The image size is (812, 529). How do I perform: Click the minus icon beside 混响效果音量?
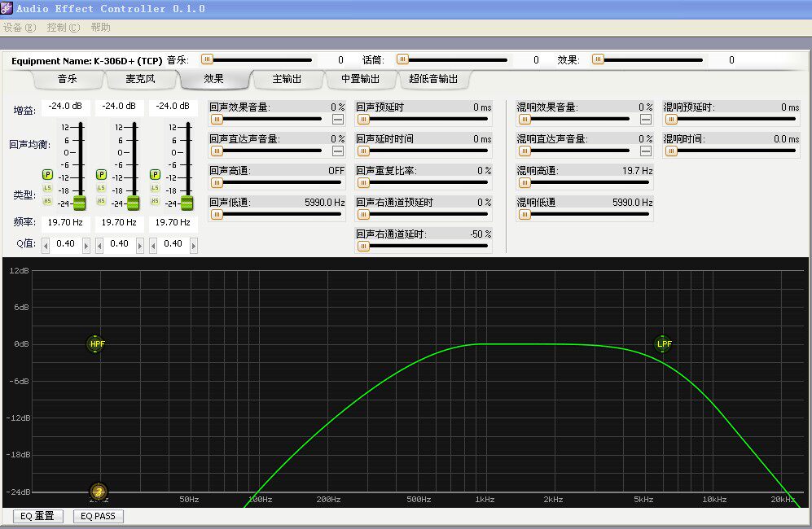point(646,119)
